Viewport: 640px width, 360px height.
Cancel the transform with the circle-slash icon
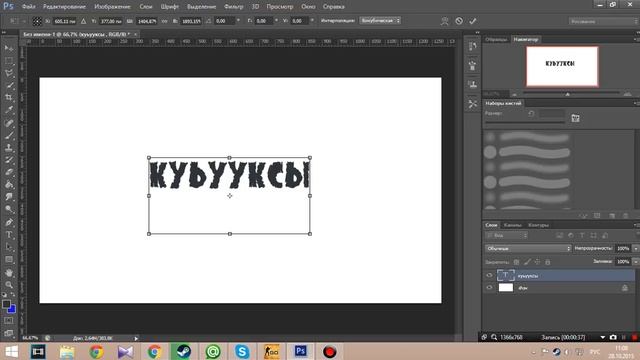(x=459, y=21)
